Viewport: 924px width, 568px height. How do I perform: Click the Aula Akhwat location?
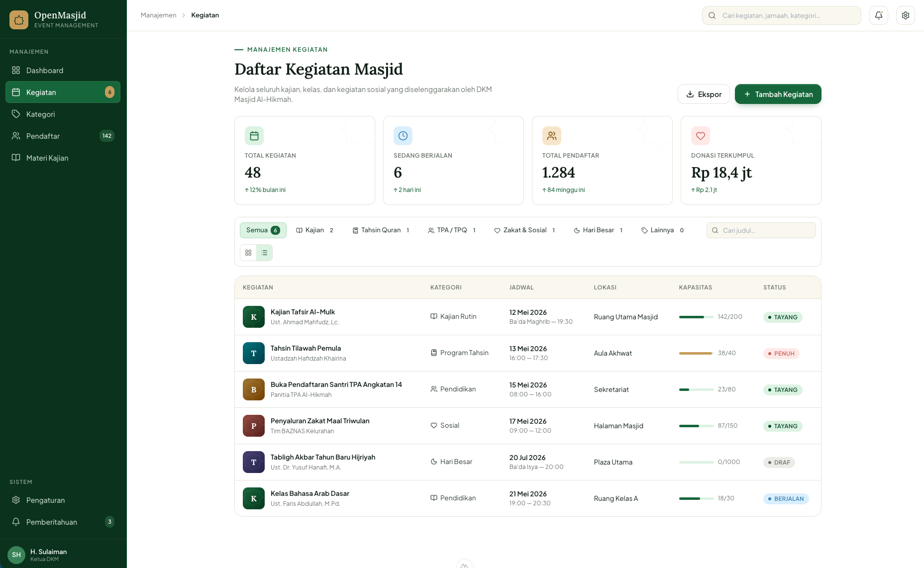coord(613,353)
